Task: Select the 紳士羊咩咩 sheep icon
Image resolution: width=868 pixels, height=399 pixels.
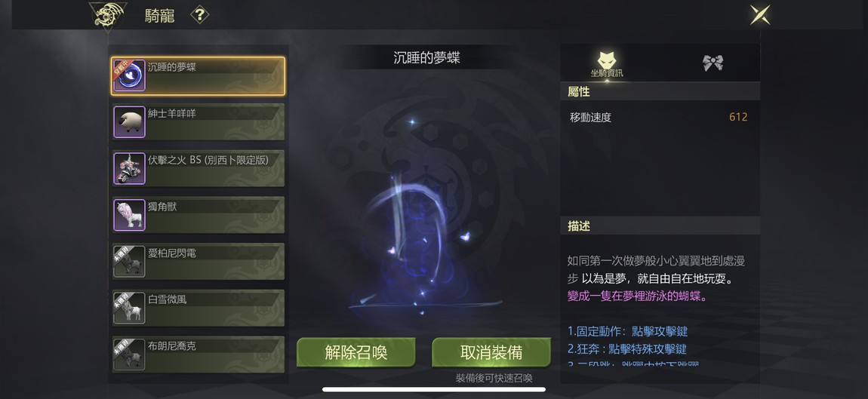Action: [130, 121]
